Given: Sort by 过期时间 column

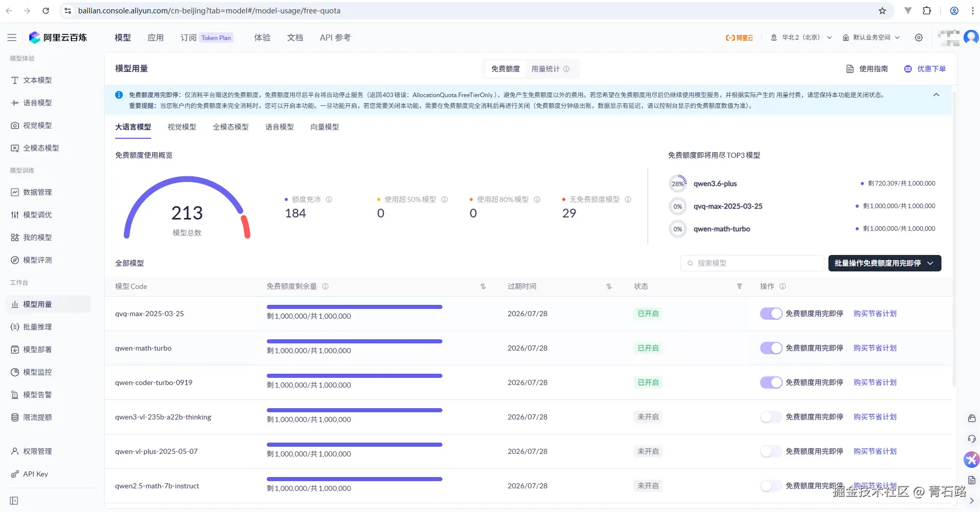Looking at the screenshot, I should (609, 286).
